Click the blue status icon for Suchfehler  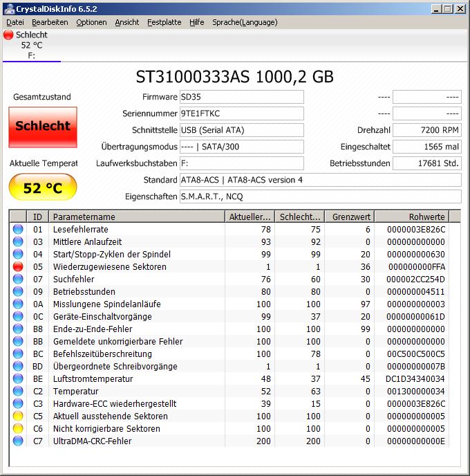18,279
